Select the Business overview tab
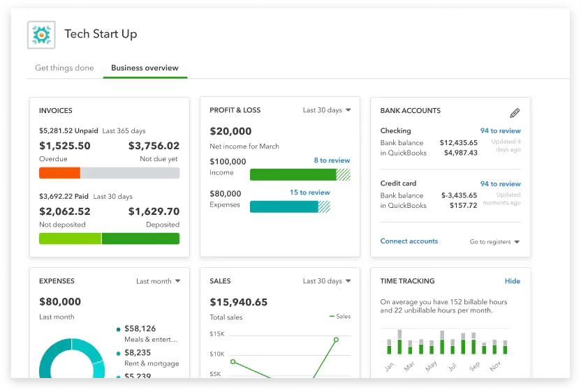 point(145,68)
